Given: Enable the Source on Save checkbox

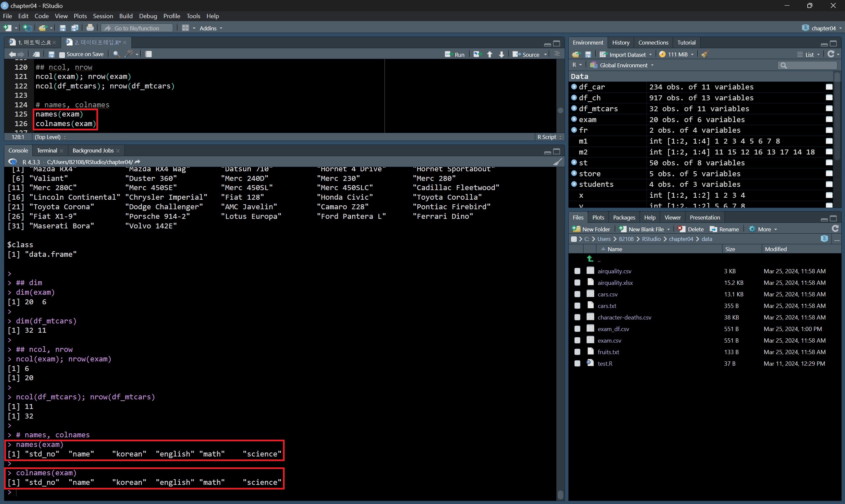Looking at the screenshot, I should [62, 55].
